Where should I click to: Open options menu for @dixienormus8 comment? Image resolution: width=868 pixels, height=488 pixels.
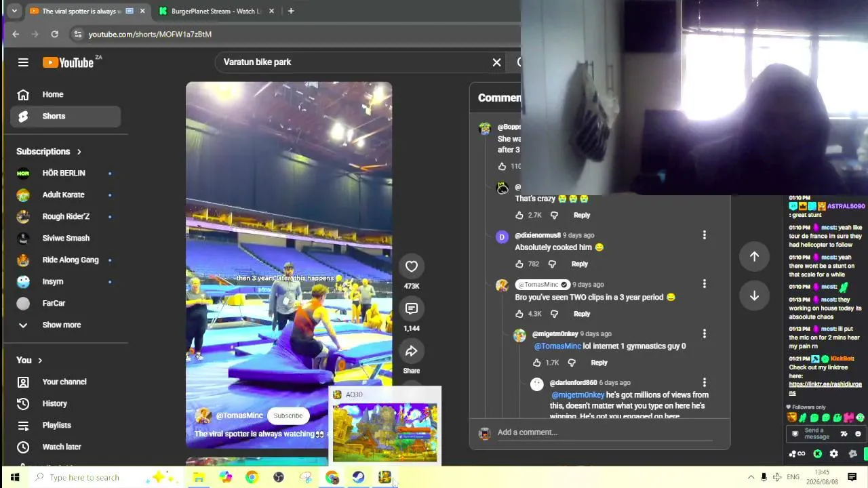[704, 235]
